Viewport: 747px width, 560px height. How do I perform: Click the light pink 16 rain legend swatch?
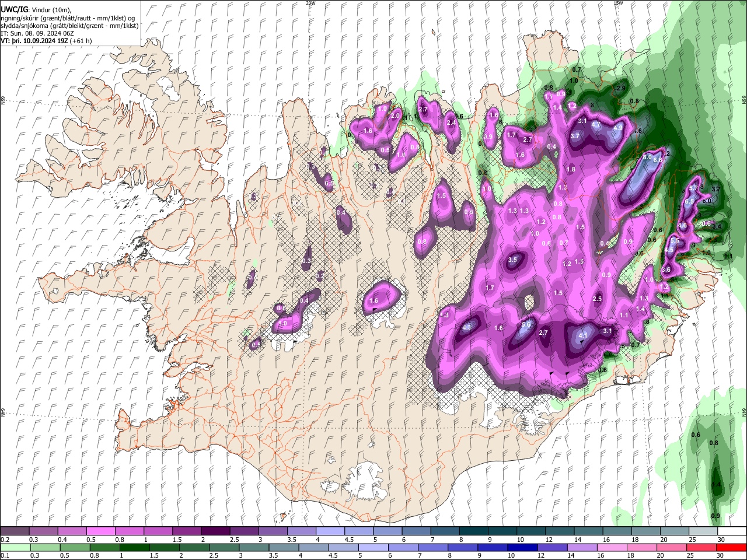612,547
